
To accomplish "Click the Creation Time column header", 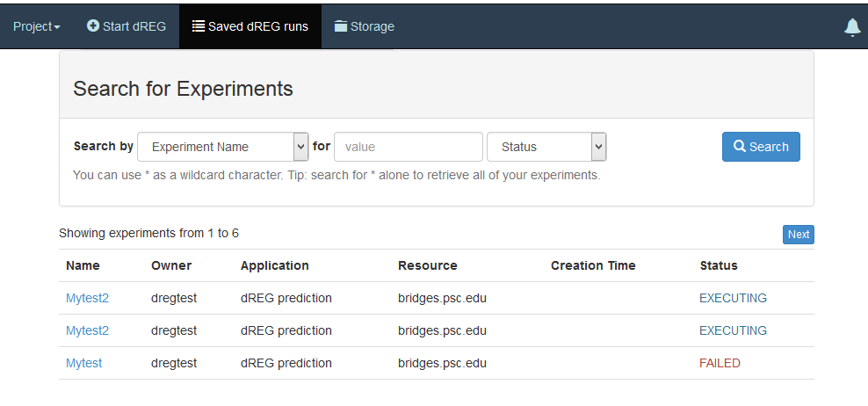I will [x=593, y=266].
